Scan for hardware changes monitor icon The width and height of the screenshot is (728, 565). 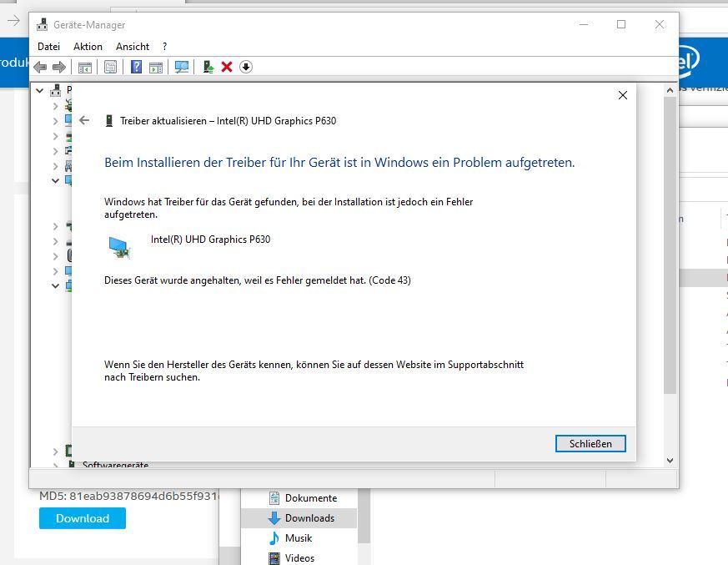pos(182,68)
